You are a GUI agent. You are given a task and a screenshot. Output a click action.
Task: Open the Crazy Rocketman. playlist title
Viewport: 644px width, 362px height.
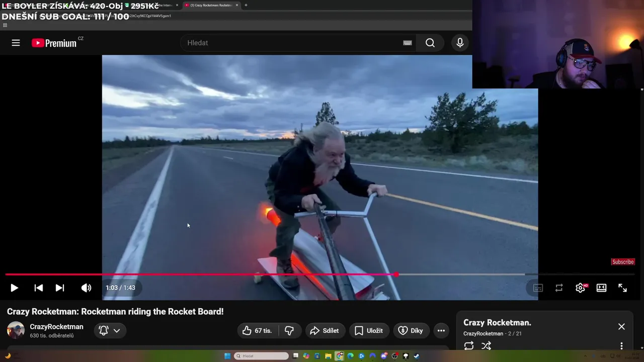click(x=497, y=323)
